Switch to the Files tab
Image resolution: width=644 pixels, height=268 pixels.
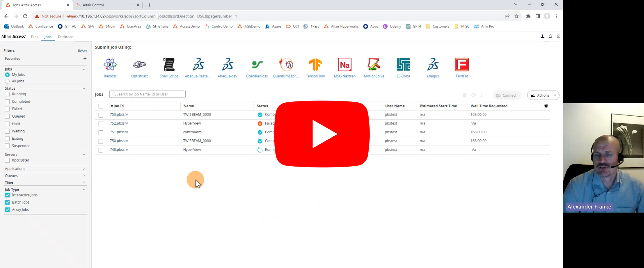pyautogui.click(x=34, y=37)
